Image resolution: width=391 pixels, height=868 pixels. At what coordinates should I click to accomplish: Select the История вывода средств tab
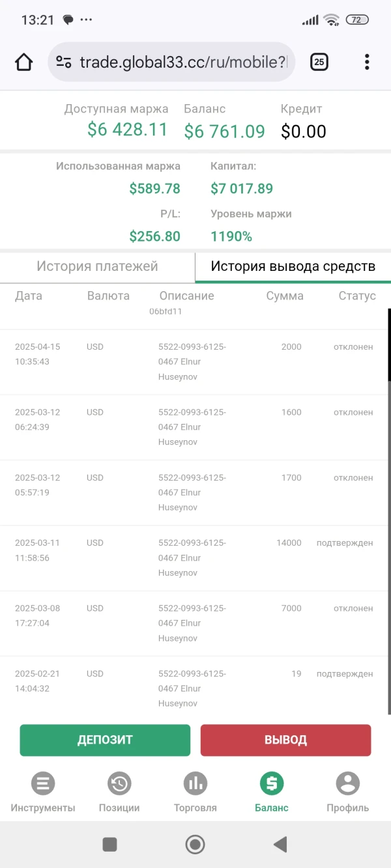click(293, 266)
